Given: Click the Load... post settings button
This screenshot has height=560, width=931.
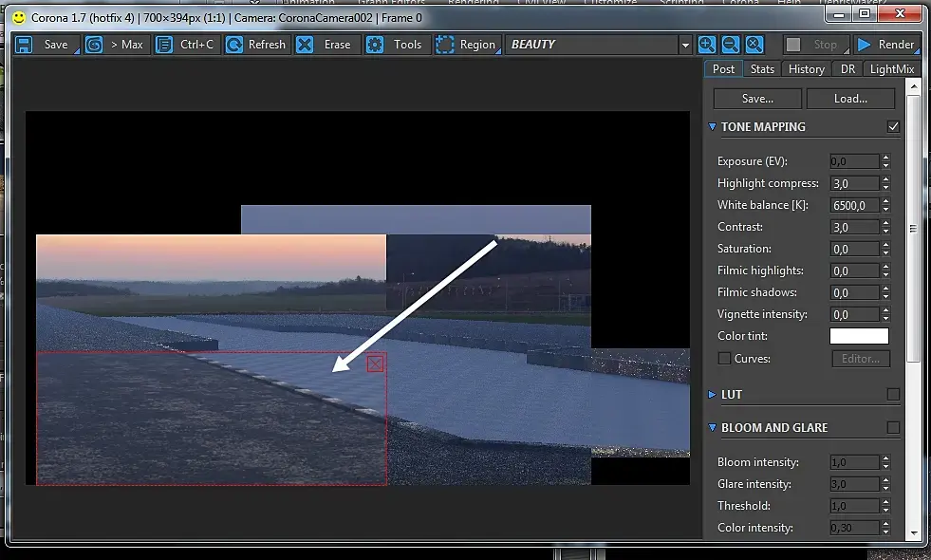Looking at the screenshot, I should pos(850,99).
